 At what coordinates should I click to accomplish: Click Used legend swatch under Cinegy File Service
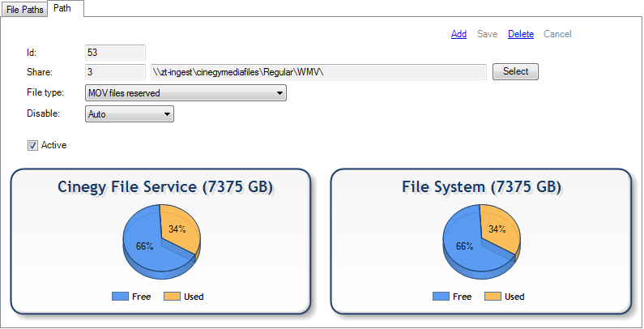point(172,296)
